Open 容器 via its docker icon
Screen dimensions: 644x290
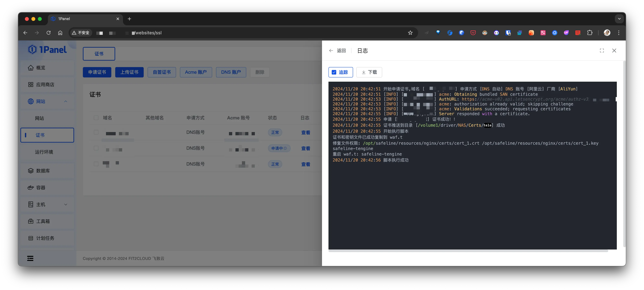point(30,187)
